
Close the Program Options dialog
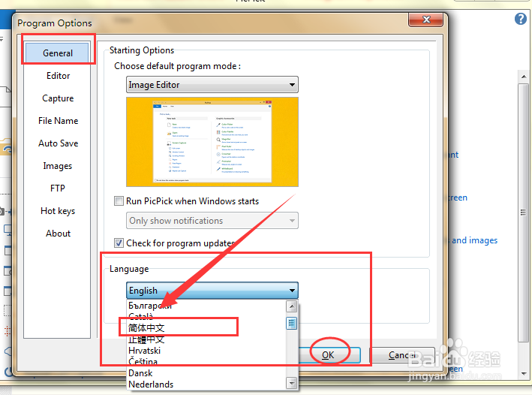(425, 20)
